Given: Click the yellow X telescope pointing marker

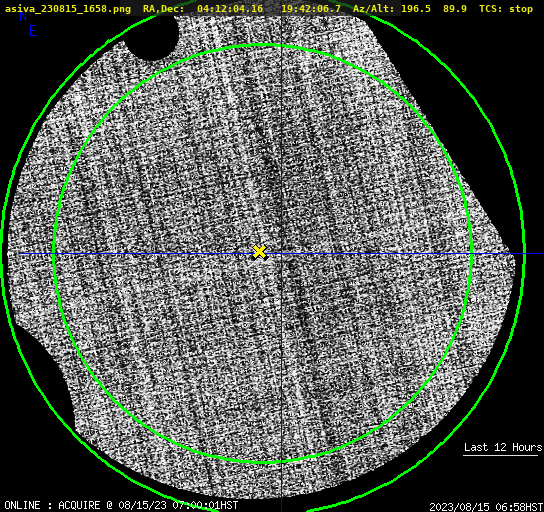Looking at the screenshot, I should (x=259, y=252).
